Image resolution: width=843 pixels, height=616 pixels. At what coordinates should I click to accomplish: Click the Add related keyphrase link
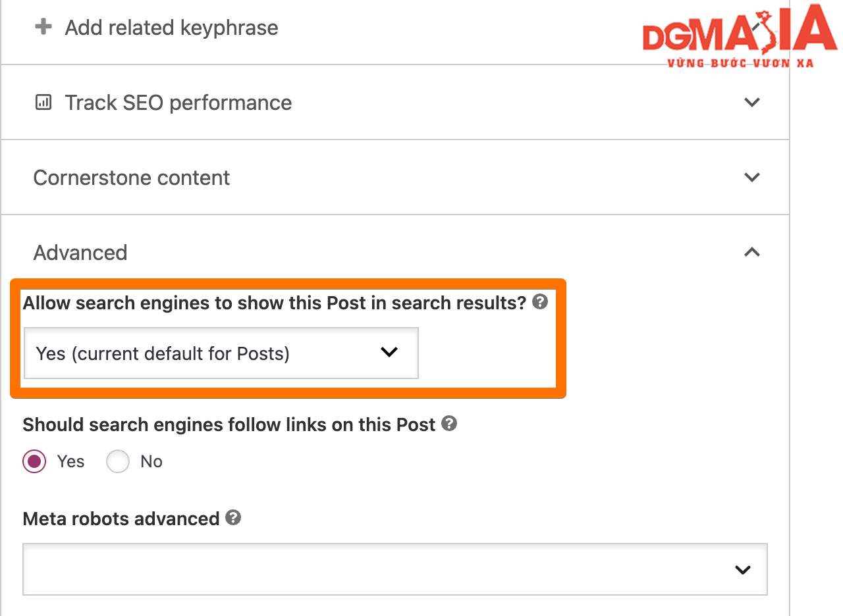pos(171,28)
